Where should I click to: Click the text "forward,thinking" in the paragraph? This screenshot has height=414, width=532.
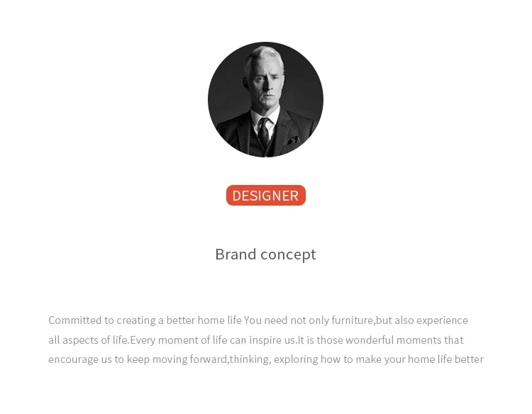[230, 359]
